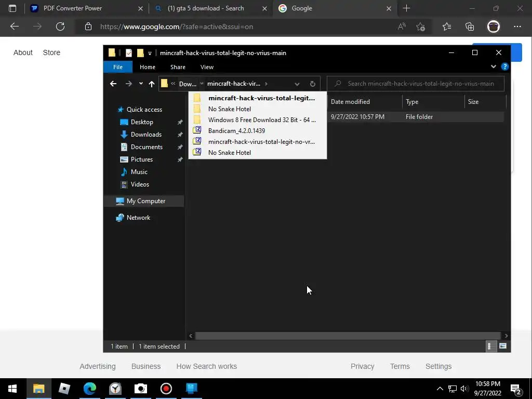The image size is (532, 399).
Task: Expand address bar previous locations dropdown
Action: (x=297, y=84)
